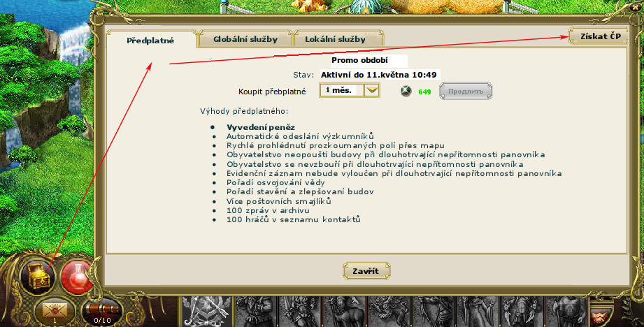Select the crossed weapons emblem in unit bar

206,312
